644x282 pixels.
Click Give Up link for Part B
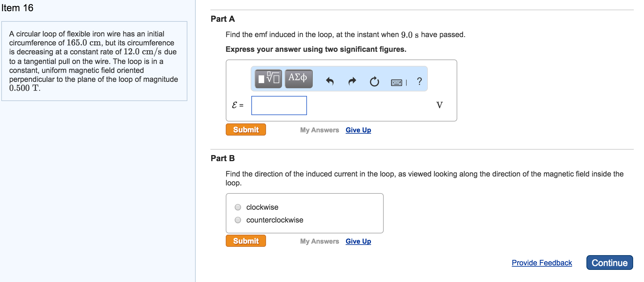tap(358, 241)
